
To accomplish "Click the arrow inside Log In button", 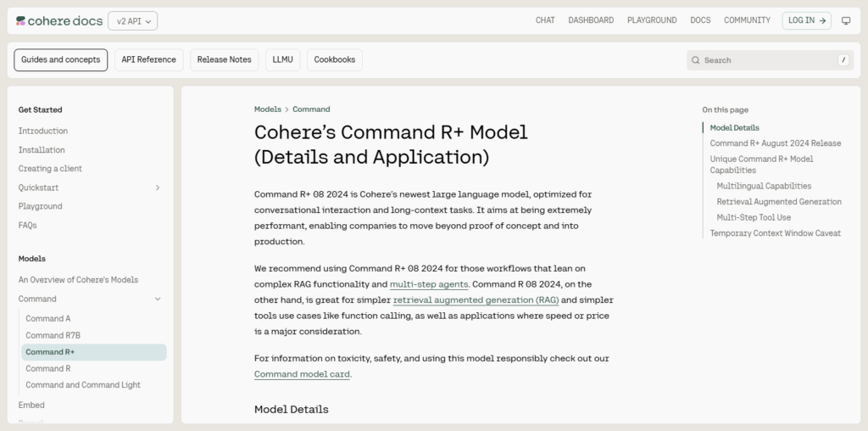I will tap(822, 20).
